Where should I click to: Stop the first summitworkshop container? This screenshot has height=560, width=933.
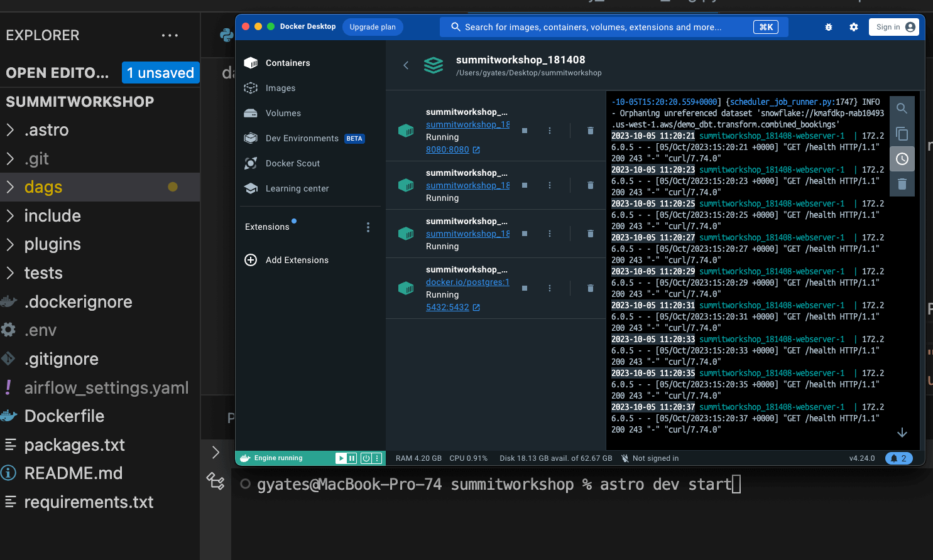pyautogui.click(x=525, y=131)
